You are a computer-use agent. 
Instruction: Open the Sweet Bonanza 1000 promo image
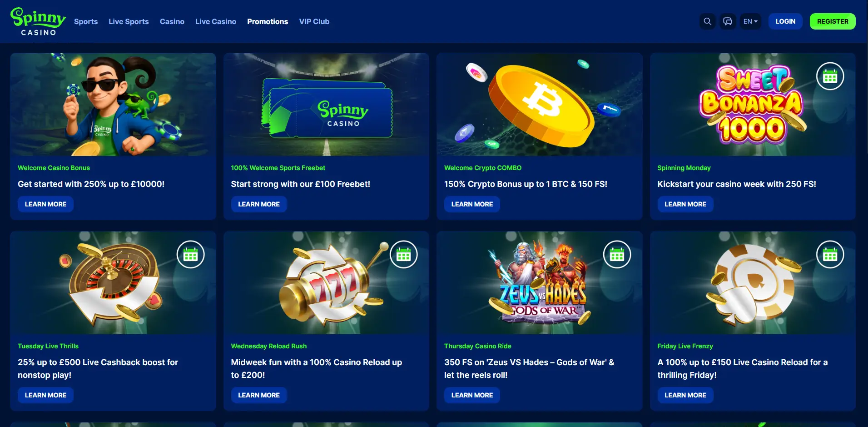pyautogui.click(x=753, y=105)
